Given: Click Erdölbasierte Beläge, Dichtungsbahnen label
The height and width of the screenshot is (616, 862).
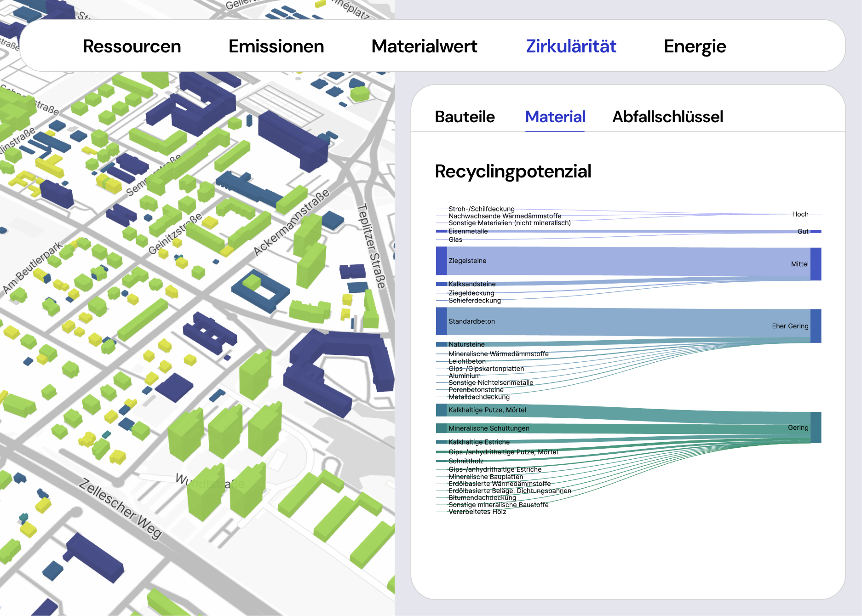Looking at the screenshot, I should 510,491.
